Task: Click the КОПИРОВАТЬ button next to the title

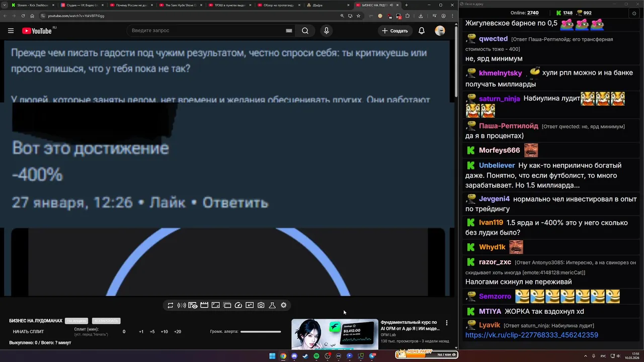Action: click(106, 321)
